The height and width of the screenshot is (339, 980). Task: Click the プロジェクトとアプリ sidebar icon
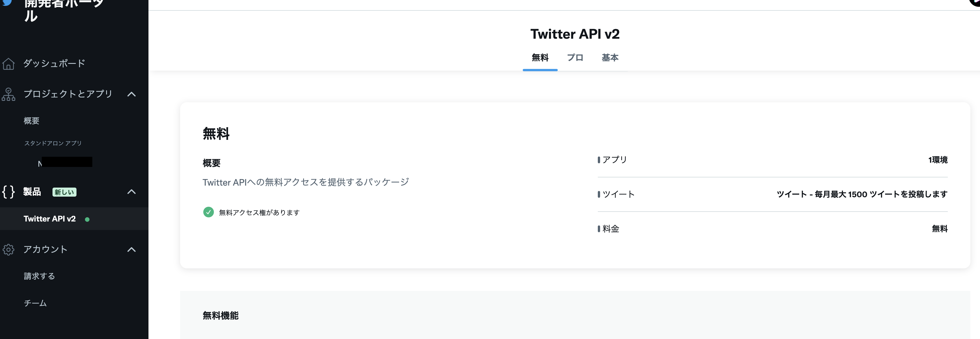pos(8,94)
